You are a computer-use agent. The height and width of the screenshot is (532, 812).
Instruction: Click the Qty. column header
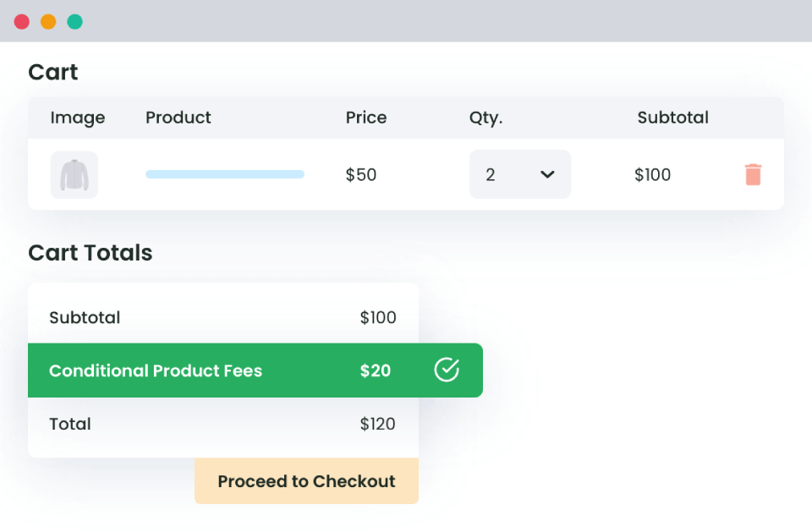point(486,118)
